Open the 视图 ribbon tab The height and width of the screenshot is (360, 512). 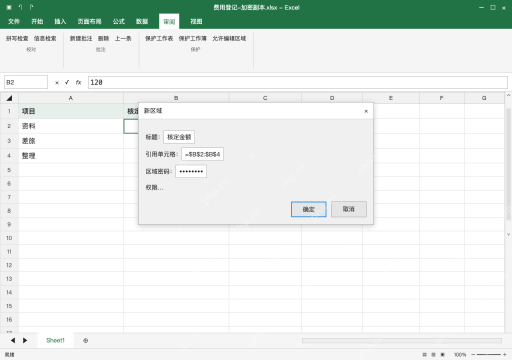[x=196, y=21]
